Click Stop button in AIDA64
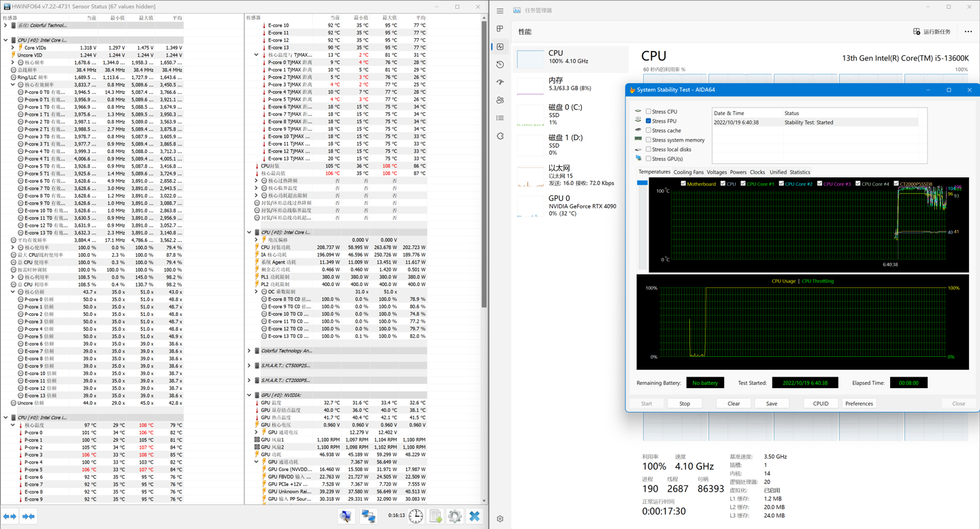980x529 pixels. pos(685,404)
